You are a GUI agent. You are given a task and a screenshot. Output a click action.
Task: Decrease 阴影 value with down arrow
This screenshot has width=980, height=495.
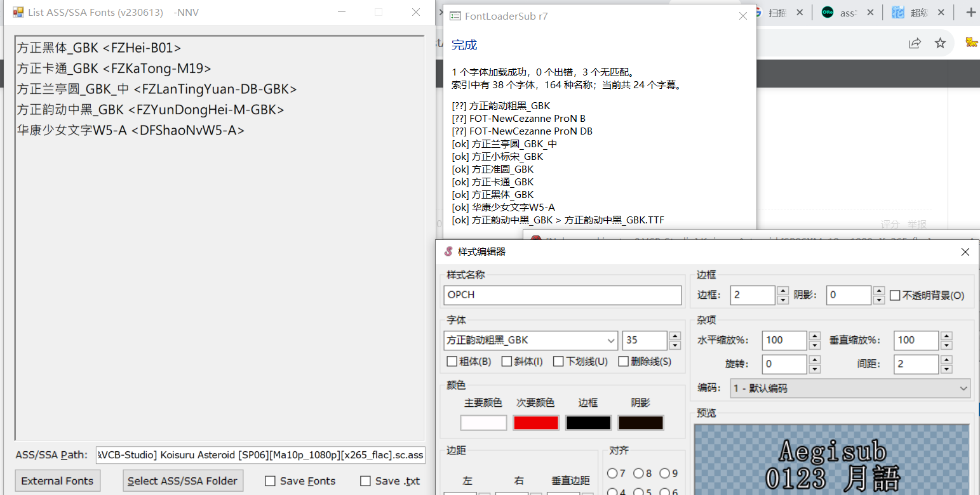pos(879,300)
